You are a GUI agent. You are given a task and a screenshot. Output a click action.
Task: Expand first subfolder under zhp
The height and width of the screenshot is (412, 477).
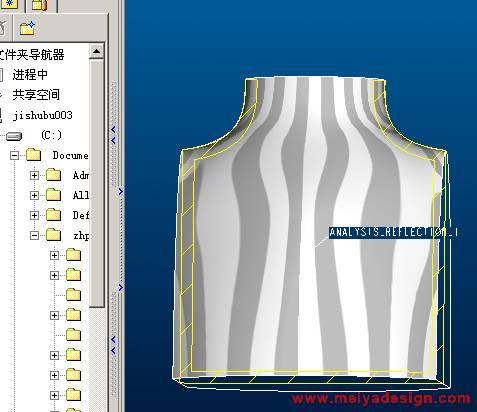click(54, 255)
